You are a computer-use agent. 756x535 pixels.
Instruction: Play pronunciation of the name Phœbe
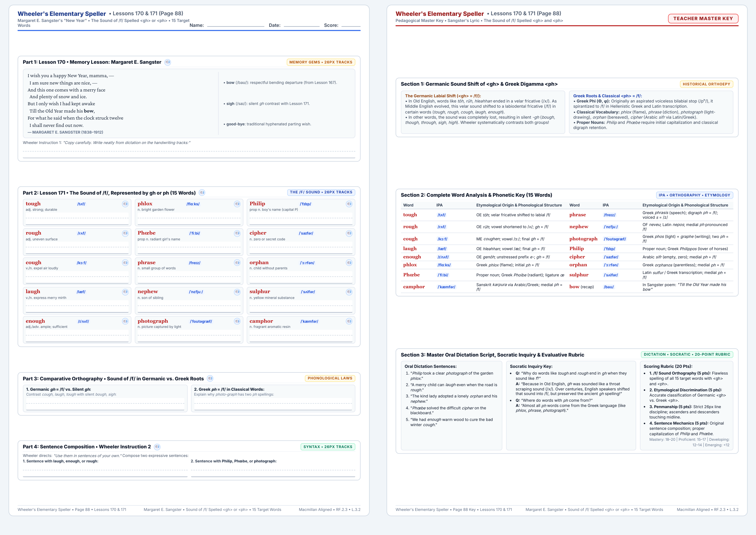click(237, 233)
